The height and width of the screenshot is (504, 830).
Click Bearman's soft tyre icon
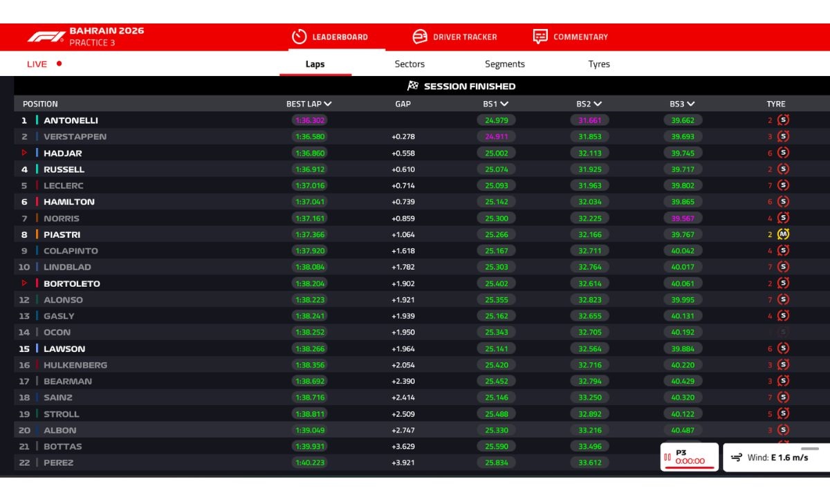coord(783,381)
